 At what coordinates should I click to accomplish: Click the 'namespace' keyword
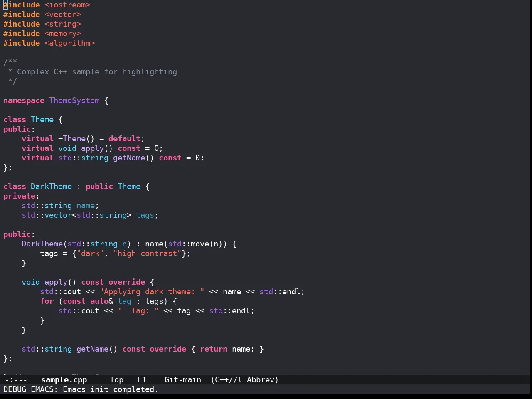pyautogui.click(x=24, y=101)
